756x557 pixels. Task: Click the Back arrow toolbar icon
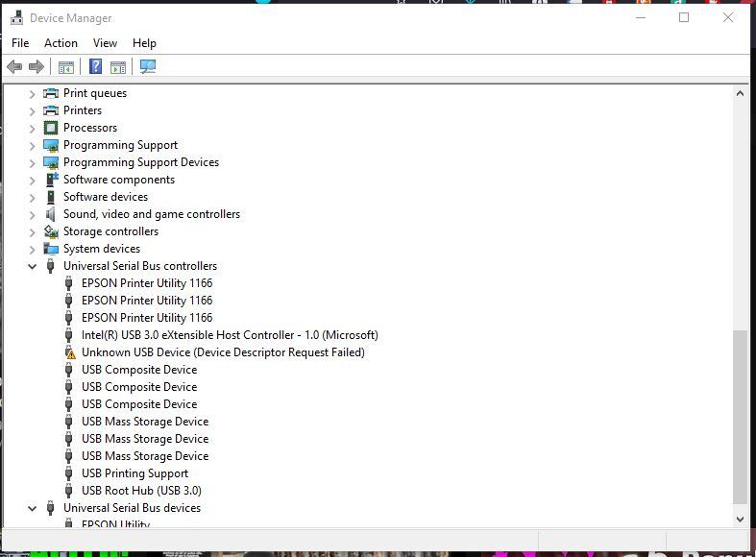[x=14, y=66]
